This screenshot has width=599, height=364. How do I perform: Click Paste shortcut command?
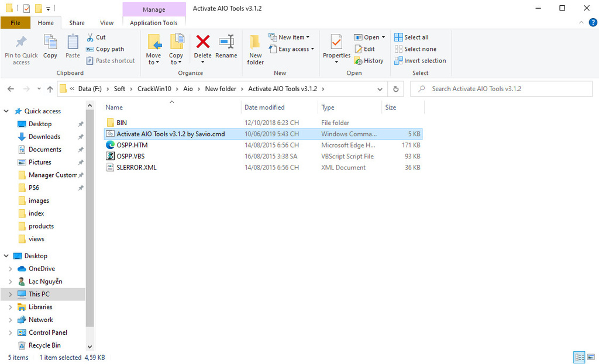click(111, 61)
